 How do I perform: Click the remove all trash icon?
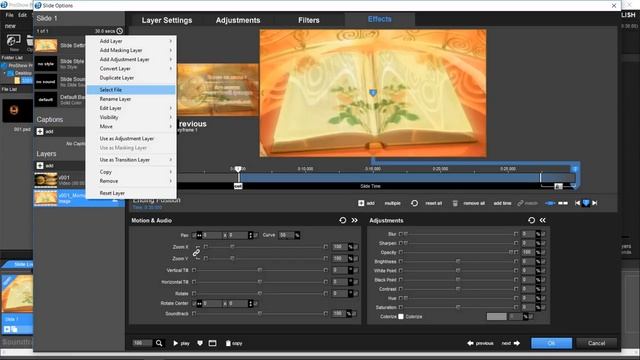(x=455, y=203)
